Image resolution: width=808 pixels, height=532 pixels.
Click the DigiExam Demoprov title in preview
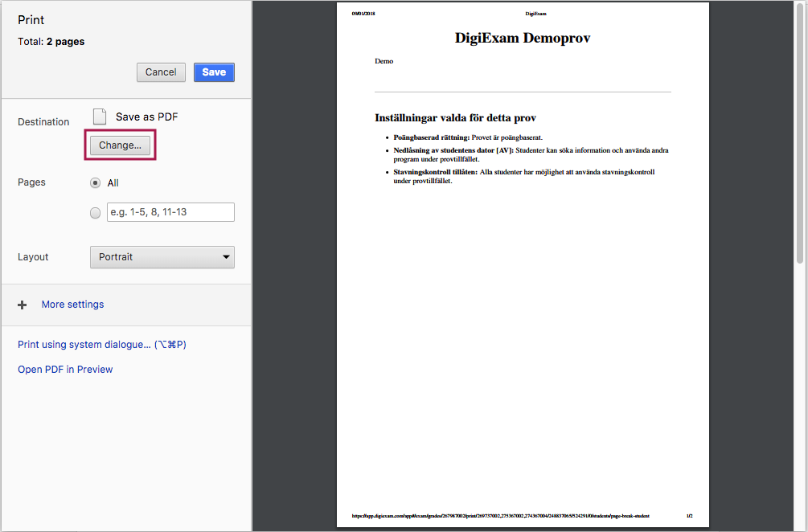click(523, 38)
